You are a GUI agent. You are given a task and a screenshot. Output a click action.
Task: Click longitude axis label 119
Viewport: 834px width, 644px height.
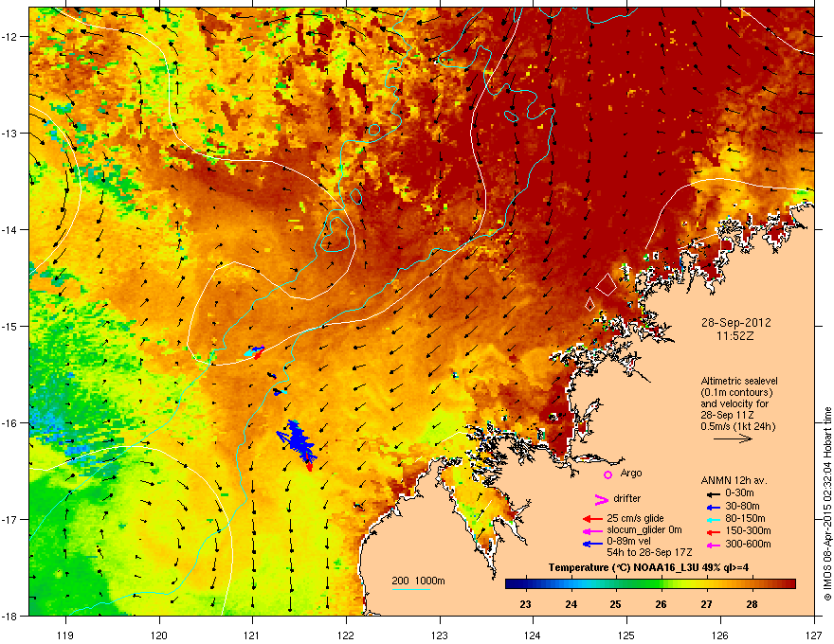(65, 635)
